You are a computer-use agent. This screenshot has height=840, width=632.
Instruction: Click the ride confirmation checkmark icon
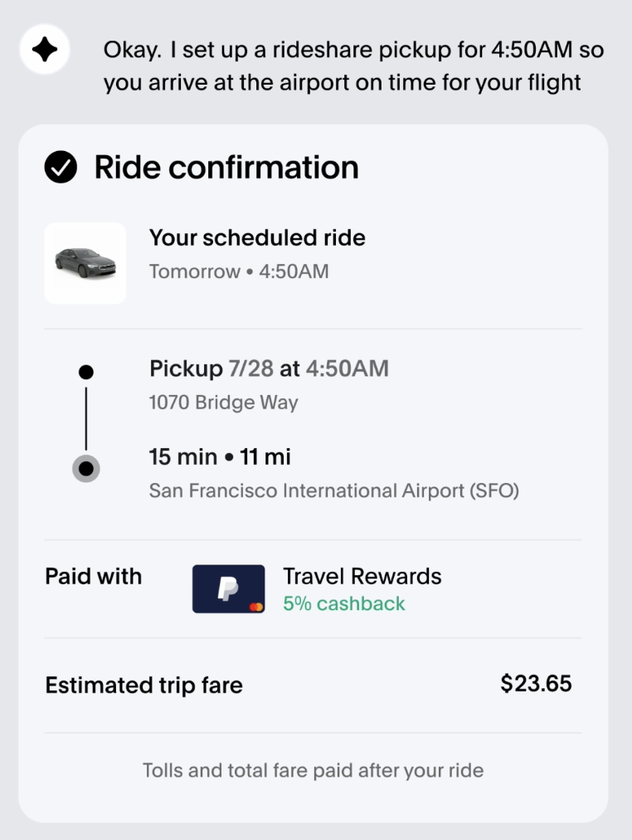(x=61, y=168)
